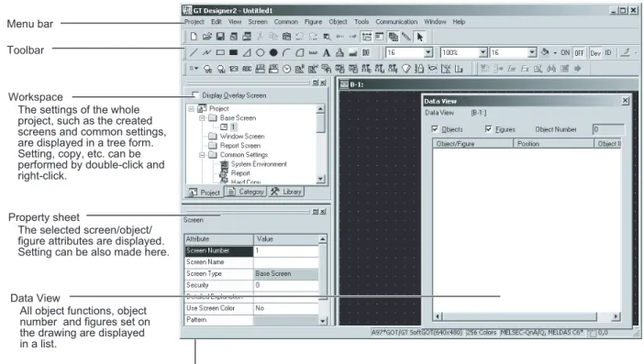Uncheck the Figures checkbox in Data View
This screenshot has width=644, height=364.
(x=488, y=129)
